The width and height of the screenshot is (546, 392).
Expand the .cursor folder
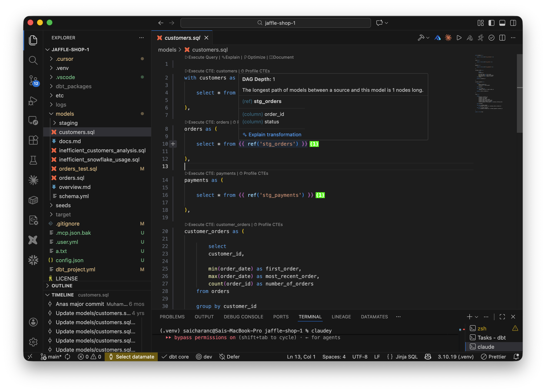tap(97, 59)
